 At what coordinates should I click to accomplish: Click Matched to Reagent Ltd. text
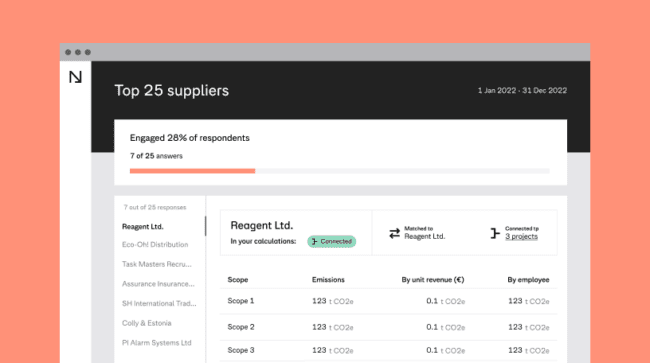[424, 233]
